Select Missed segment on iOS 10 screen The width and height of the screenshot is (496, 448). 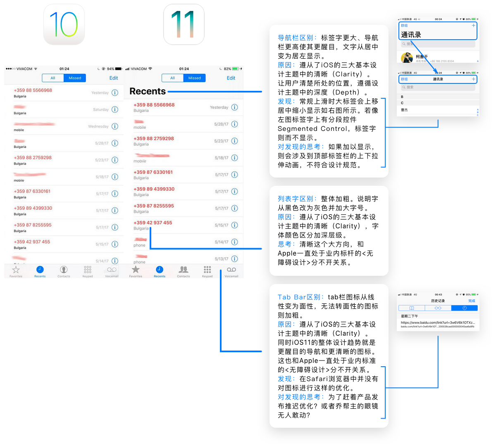tap(75, 78)
